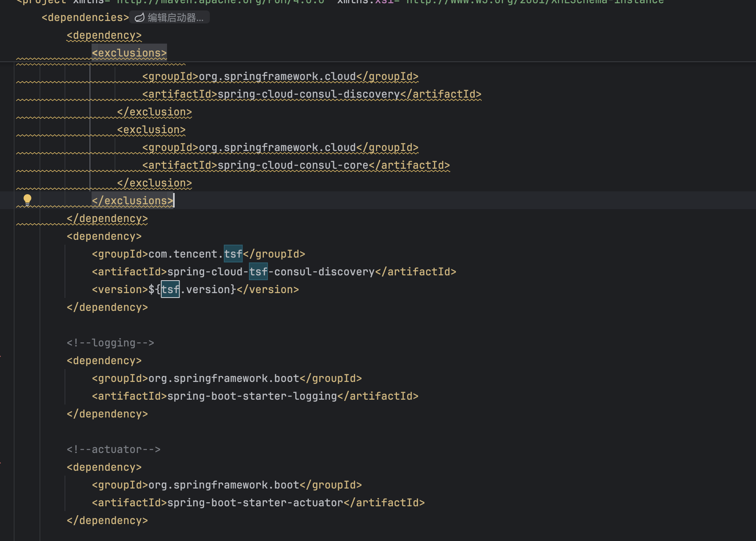Click the <dependency> tag below the logging comment

[104, 361]
